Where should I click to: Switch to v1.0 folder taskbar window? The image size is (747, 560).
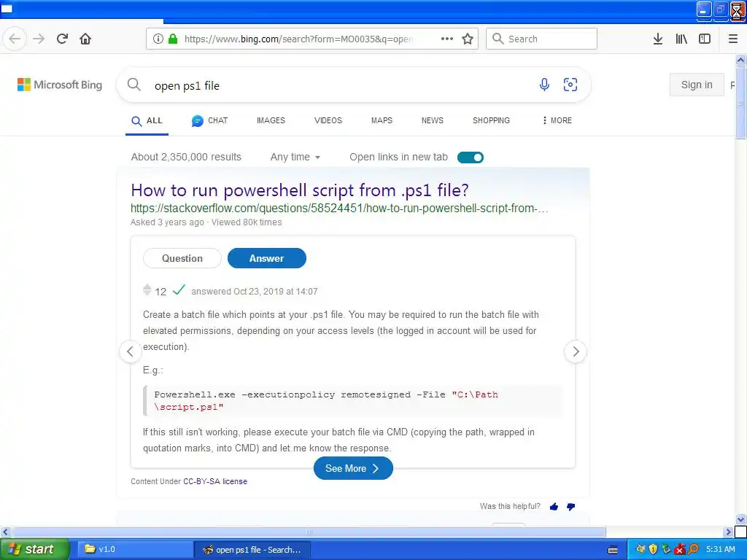[134, 550]
